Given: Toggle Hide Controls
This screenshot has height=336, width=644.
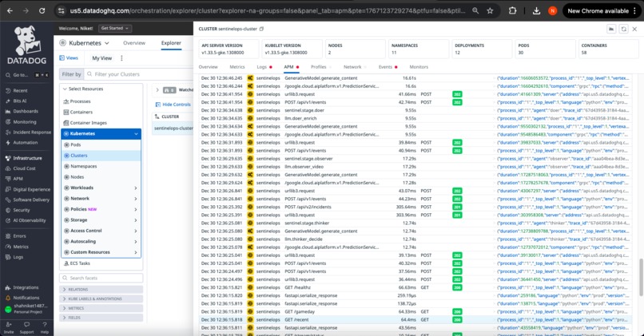Looking at the screenshot, I should (173, 105).
